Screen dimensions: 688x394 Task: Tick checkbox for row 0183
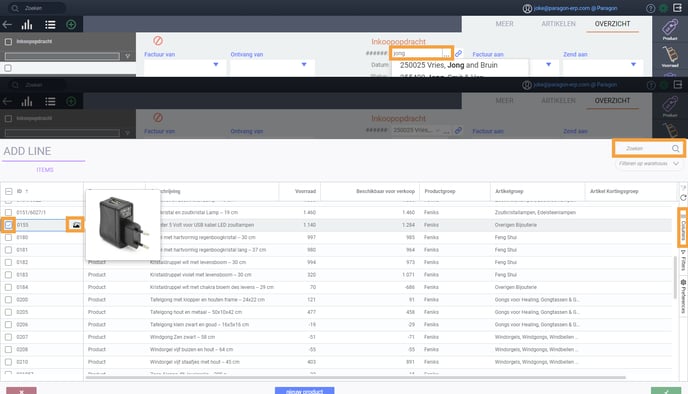tap(8, 275)
